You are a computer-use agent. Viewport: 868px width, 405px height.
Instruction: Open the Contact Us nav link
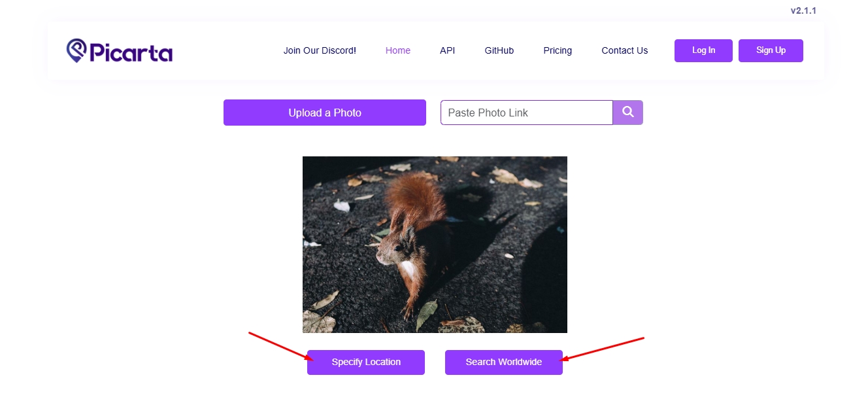point(625,50)
